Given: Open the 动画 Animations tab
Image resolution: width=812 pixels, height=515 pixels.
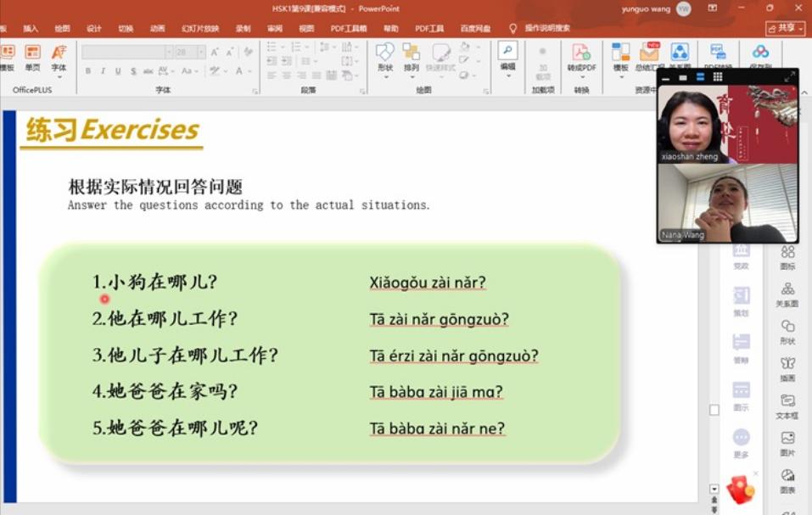Looking at the screenshot, I should coord(158,29).
